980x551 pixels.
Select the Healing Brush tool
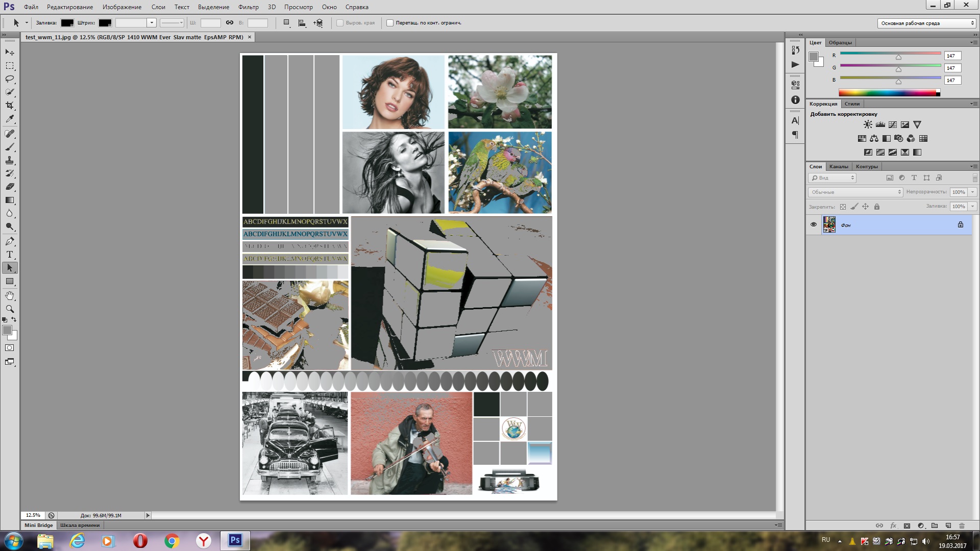click(x=10, y=134)
